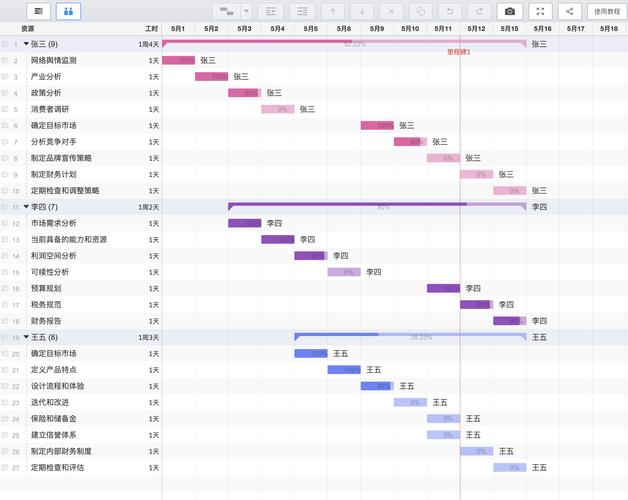This screenshot has height=500, width=628.
Task: Collapse the 李四 (7) resource group
Action: coord(26,207)
